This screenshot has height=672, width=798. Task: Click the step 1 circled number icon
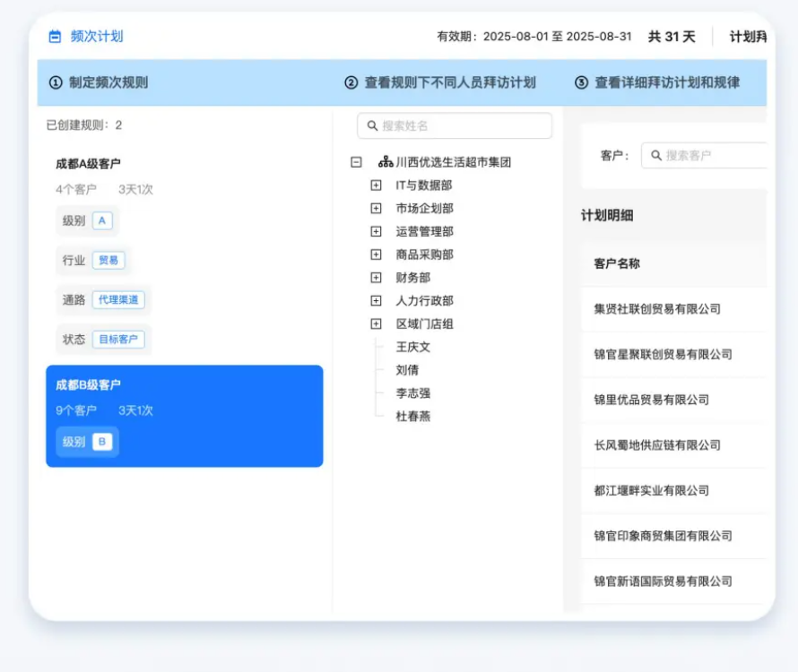click(56, 83)
